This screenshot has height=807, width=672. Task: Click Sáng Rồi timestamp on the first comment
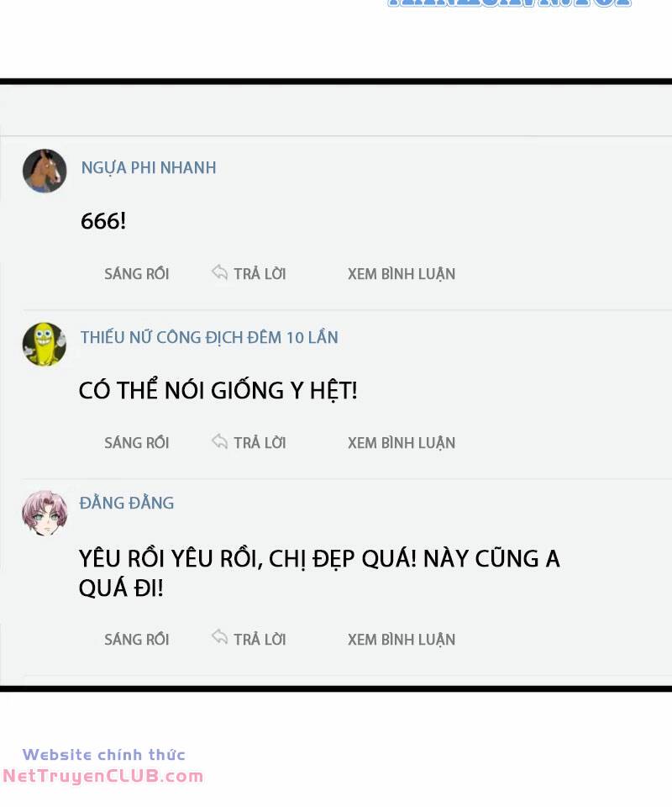137,274
